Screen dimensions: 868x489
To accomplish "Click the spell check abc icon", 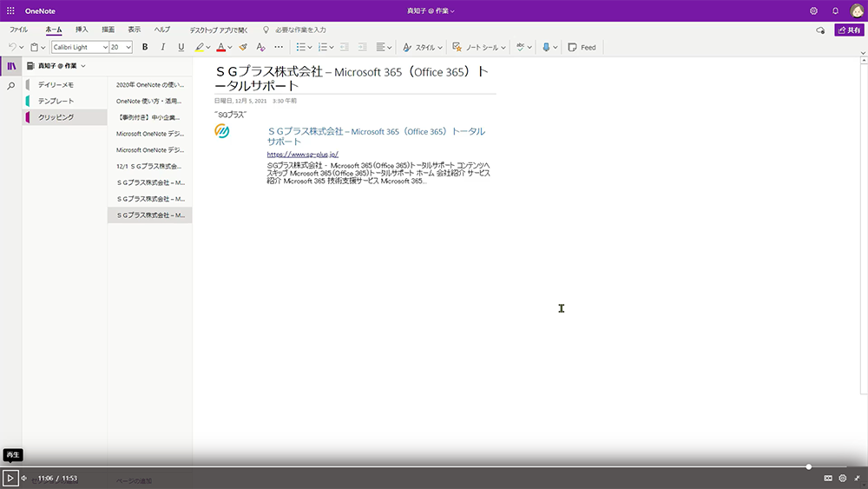I will [520, 47].
